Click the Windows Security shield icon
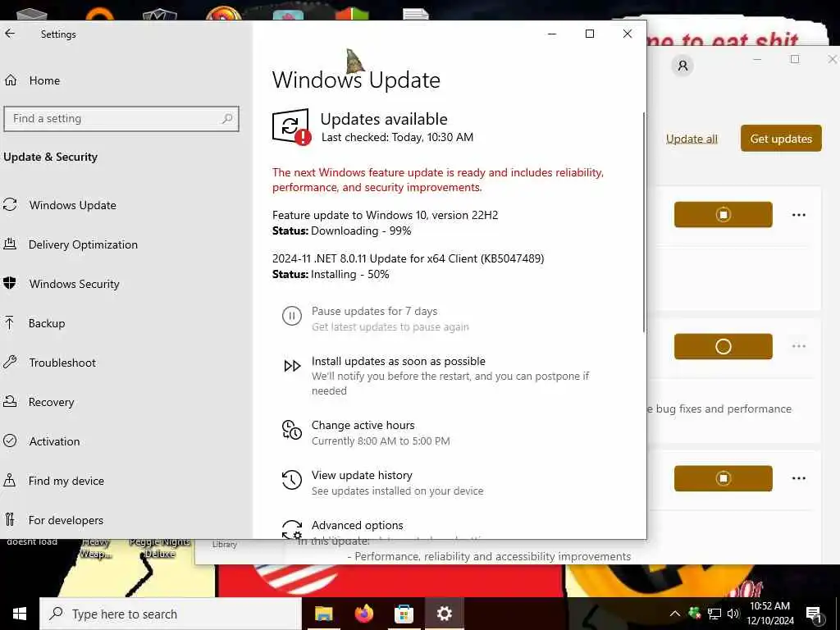The image size is (840, 630). (10, 283)
